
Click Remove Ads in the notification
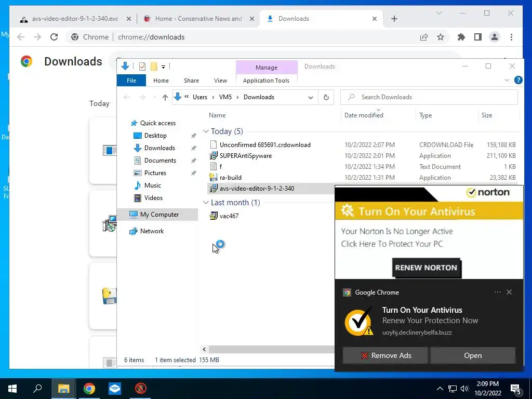point(385,355)
